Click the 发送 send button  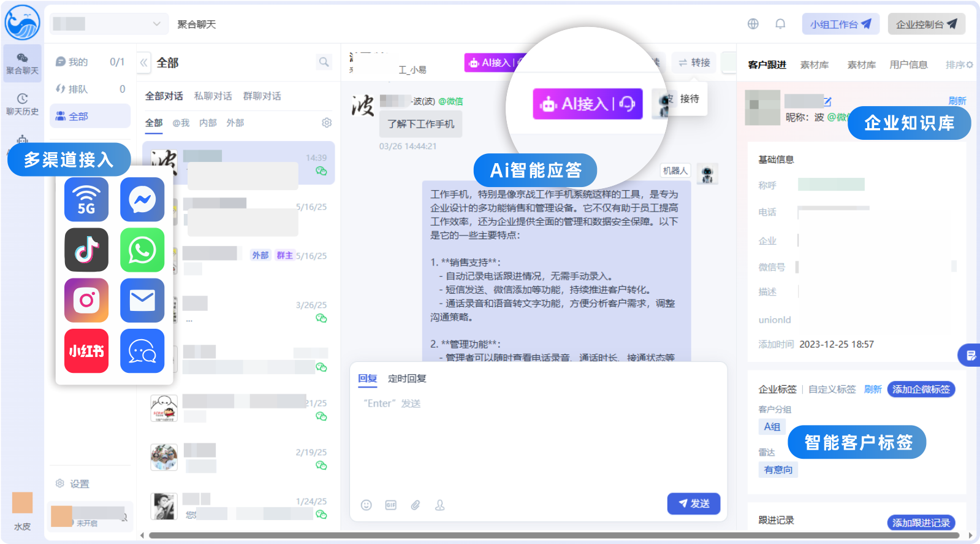click(x=694, y=504)
